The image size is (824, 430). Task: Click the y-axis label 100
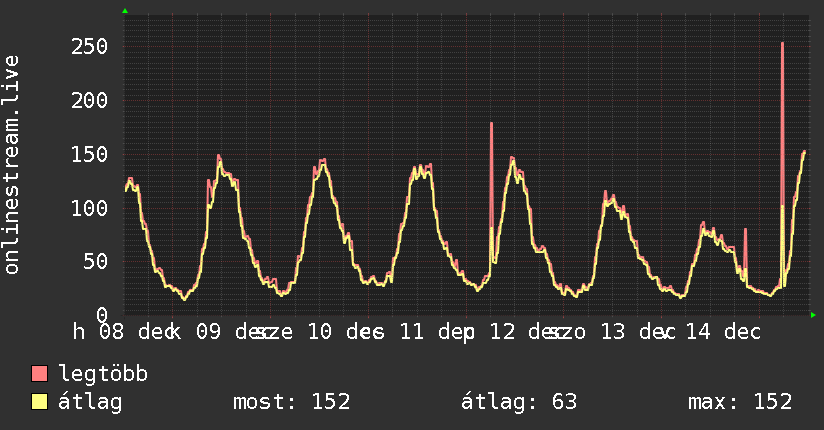pos(89,208)
